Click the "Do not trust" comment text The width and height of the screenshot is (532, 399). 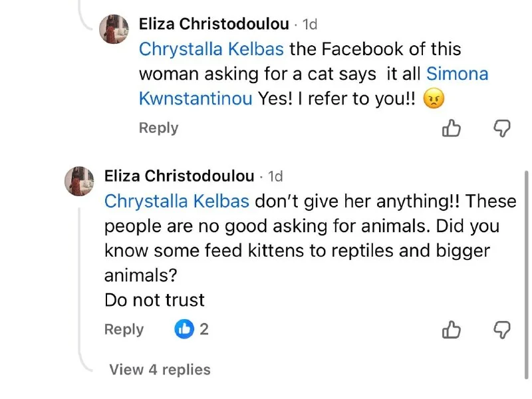154,300
